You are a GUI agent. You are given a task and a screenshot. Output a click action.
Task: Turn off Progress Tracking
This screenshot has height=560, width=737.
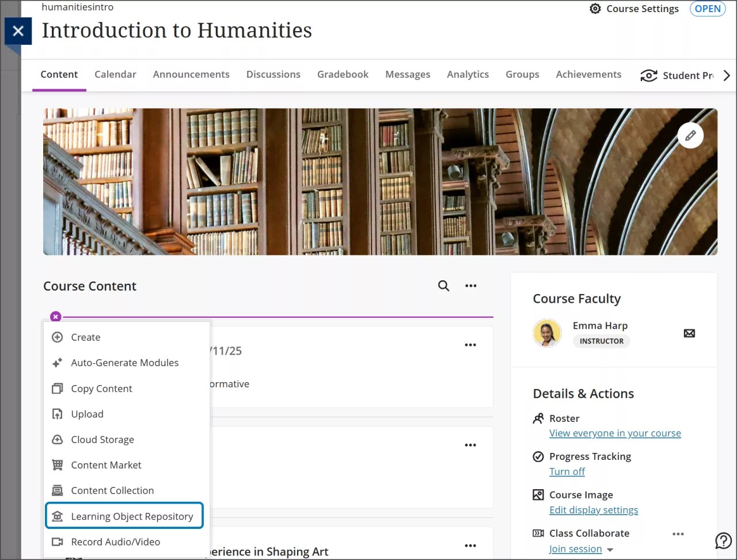point(567,471)
